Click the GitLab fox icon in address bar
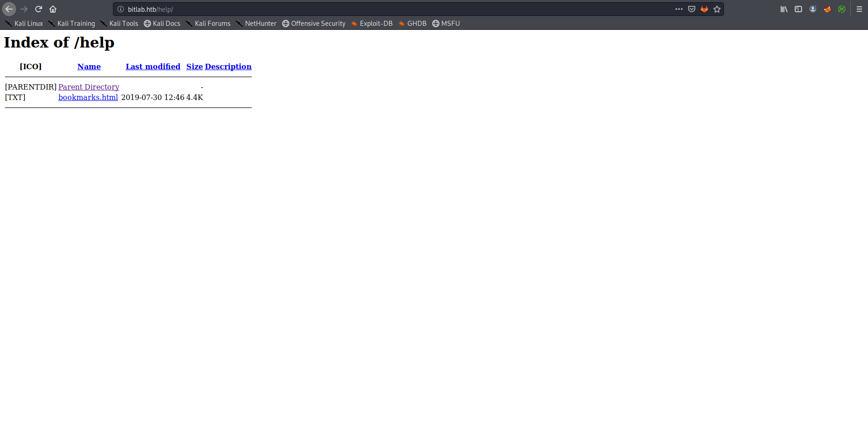Image resolution: width=868 pixels, height=447 pixels. 704,9
